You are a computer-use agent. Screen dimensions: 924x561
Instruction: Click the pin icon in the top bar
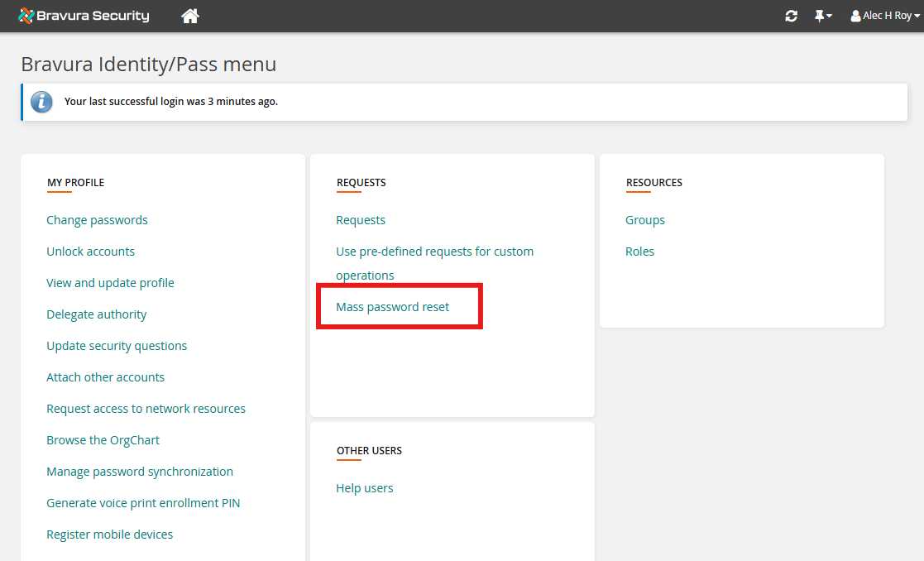[x=818, y=15]
